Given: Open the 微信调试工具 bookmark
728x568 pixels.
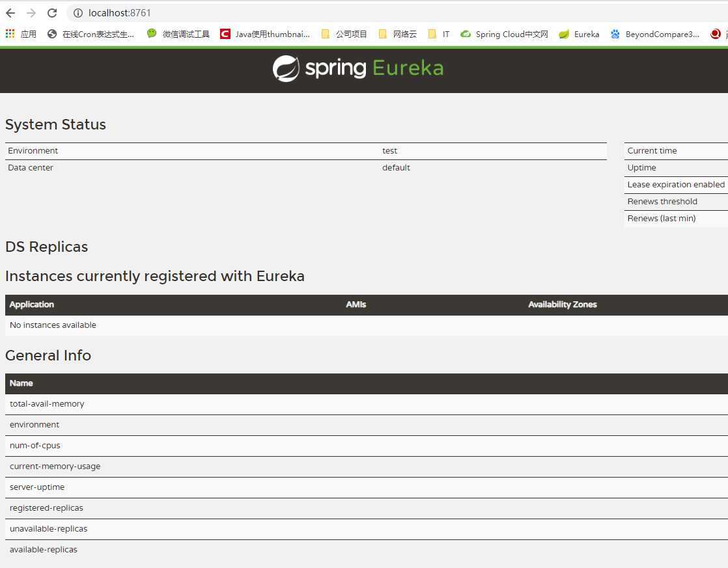Looking at the screenshot, I should [x=178, y=34].
